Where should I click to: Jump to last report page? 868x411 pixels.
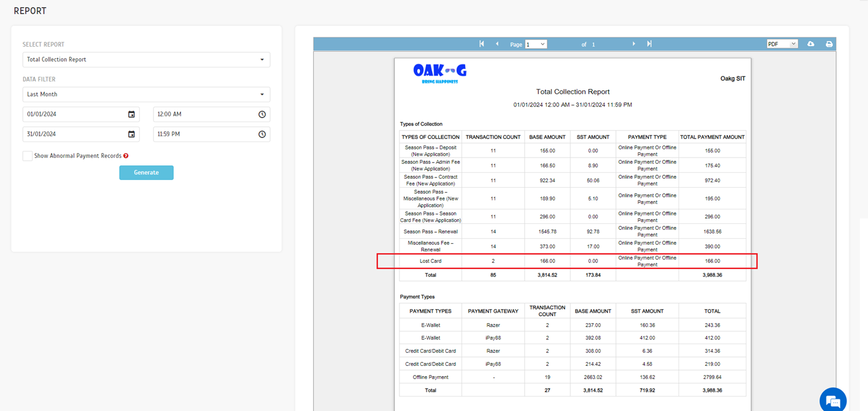pos(649,44)
